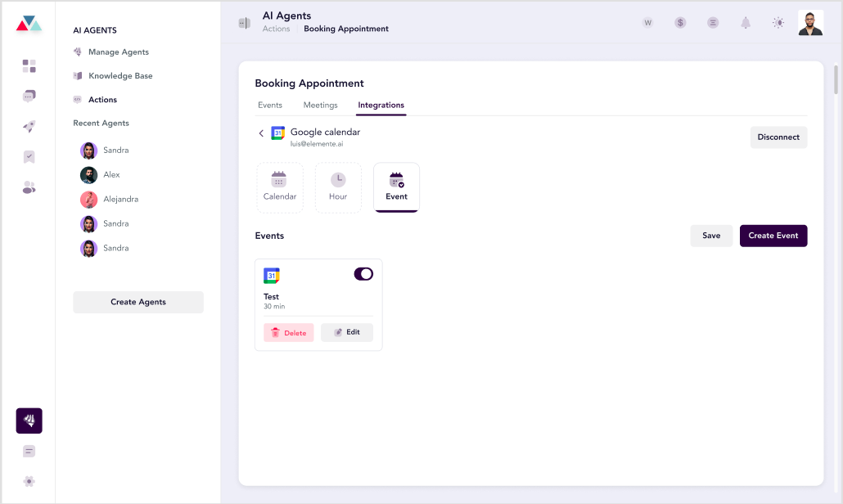This screenshot has height=504, width=843.
Task: Go back with the left chevron
Action: (x=261, y=133)
